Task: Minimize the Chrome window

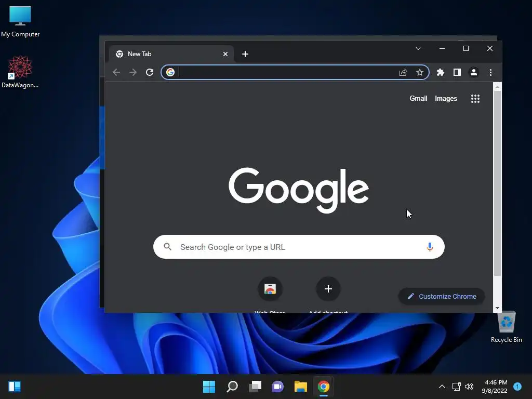Action: [x=442, y=48]
